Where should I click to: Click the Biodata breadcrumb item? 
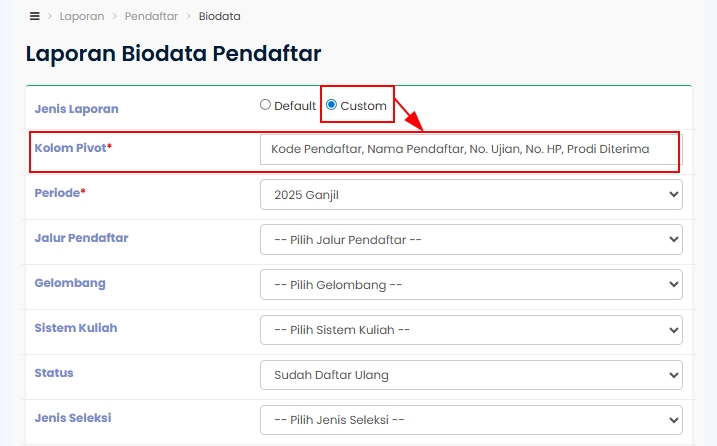[219, 16]
